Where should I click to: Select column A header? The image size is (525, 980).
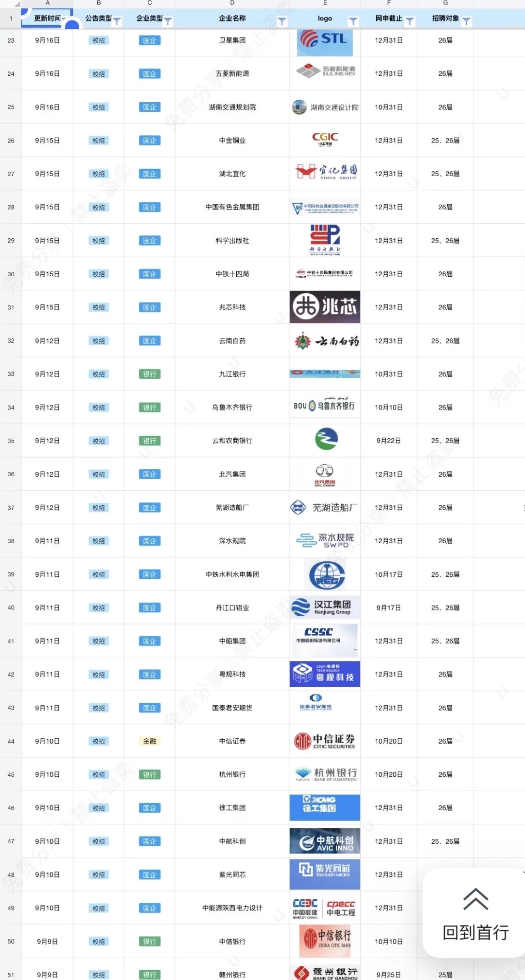[x=47, y=3]
